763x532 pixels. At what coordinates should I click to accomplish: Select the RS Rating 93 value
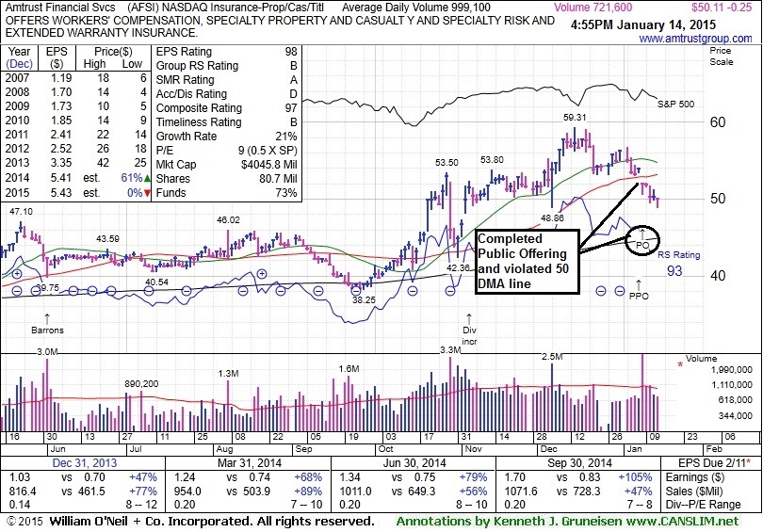[x=674, y=271]
